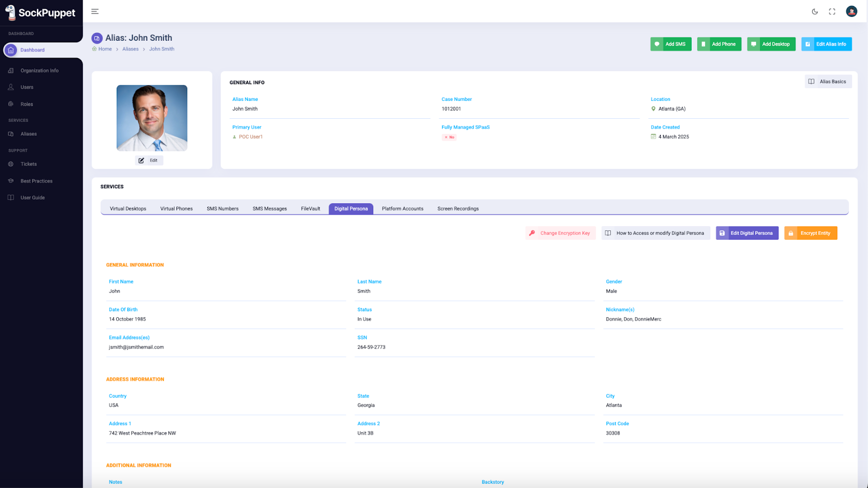Open the user avatar profile menu
Viewport: 868px width, 488px height.
[852, 11]
